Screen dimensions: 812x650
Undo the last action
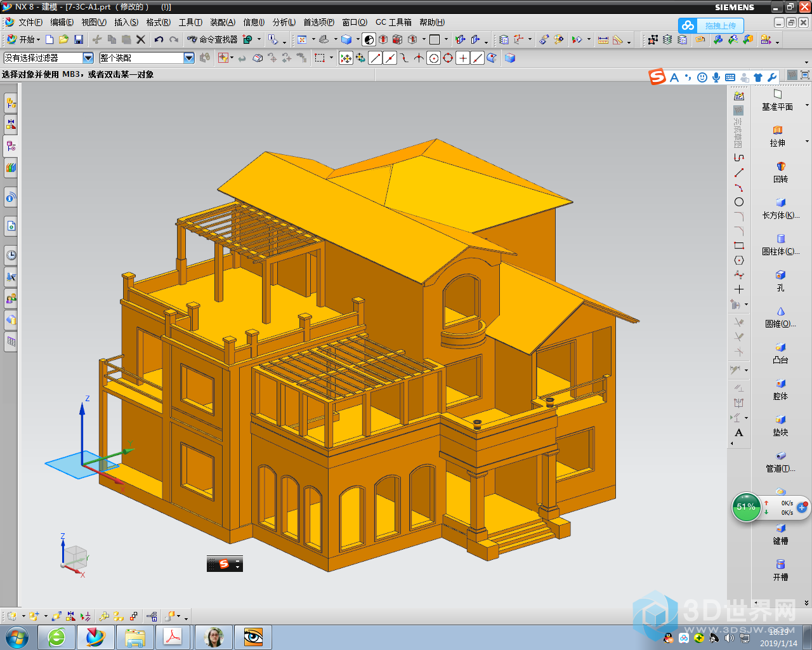(x=159, y=39)
